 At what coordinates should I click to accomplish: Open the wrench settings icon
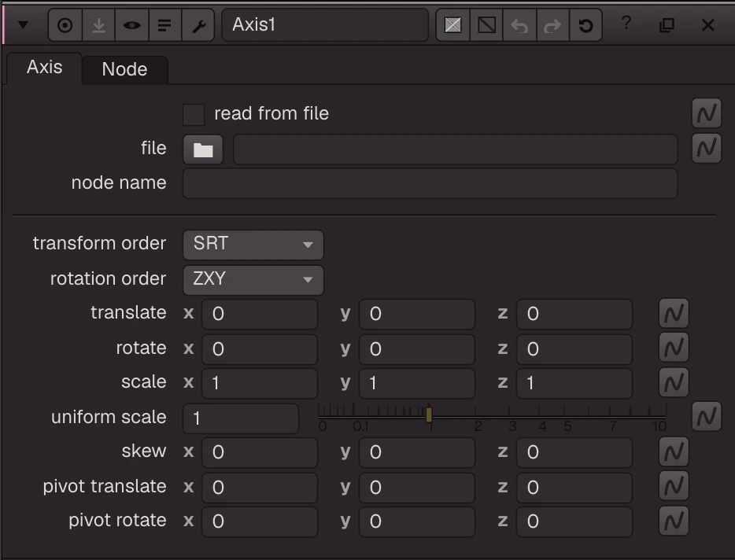(198, 25)
